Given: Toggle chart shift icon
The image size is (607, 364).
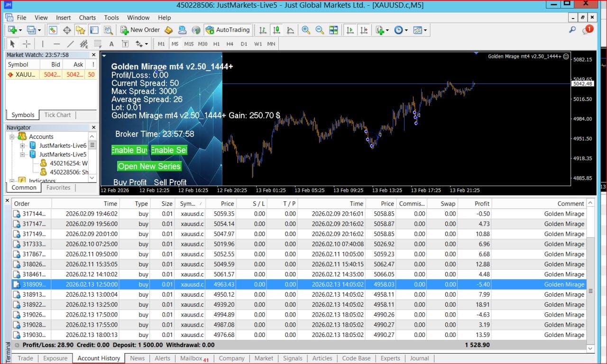Looking at the screenshot, I should pos(364,30).
